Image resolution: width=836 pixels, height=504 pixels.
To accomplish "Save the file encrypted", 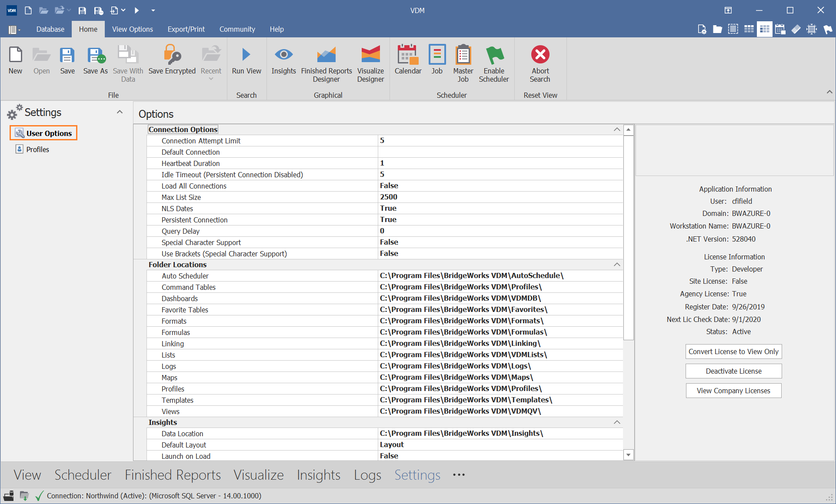I will click(x=172, y=61).
